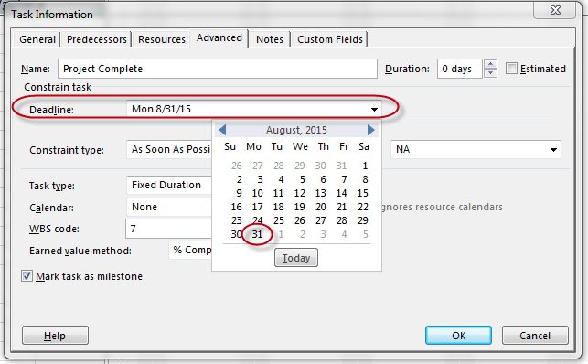
Task: Confirm with the OK button
Action: click(x=458, y=335)
